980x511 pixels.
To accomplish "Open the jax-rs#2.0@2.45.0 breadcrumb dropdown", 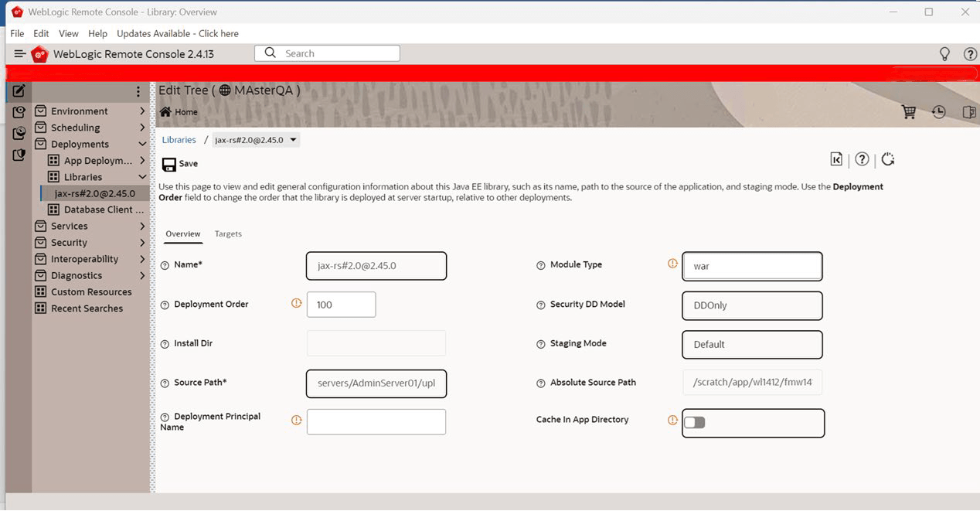I will click(x=293, y=141).
